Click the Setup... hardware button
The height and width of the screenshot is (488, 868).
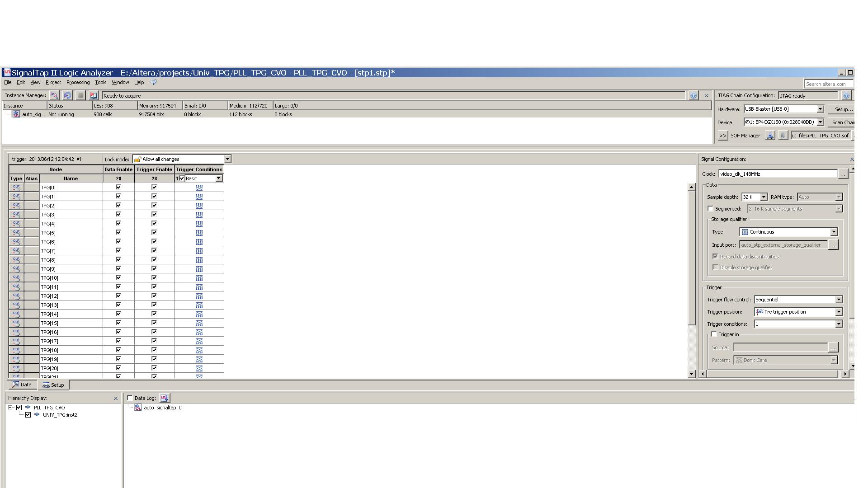click(843, 109)
